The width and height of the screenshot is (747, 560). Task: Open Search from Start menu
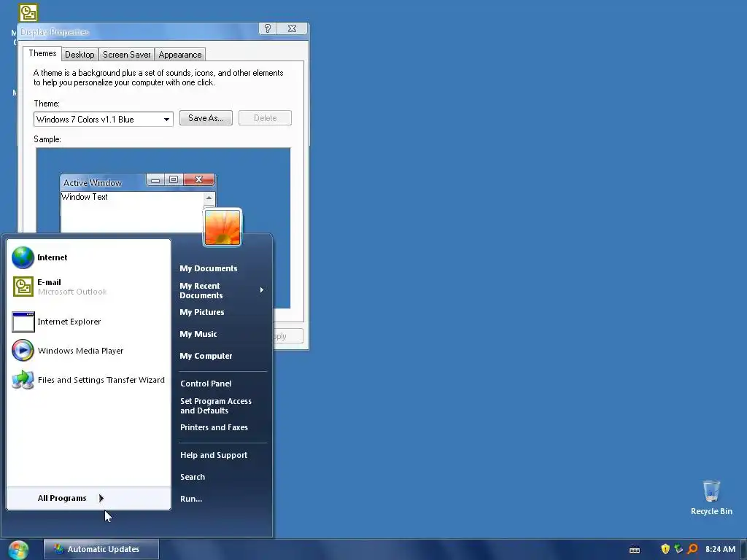[x=193, y=477]
